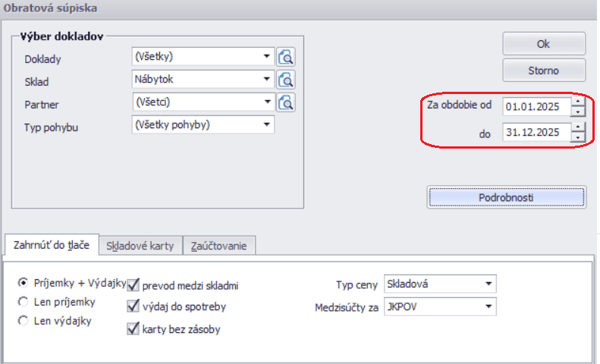Image resolution: width=600 pixels, height=364 pixels.
Task: Uncheck 'prevod medzi skladmi' checkbox
Action: click(x=134, y=285)
